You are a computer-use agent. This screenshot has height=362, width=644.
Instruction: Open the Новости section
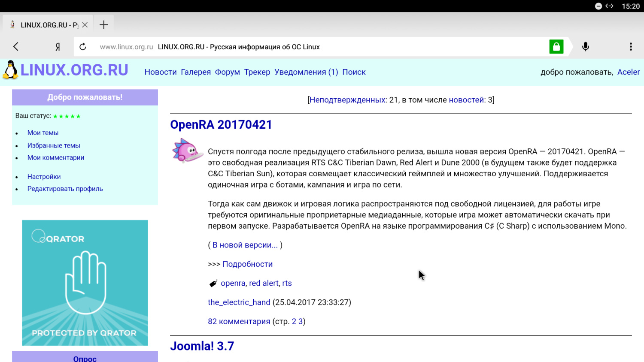point(161,72)
